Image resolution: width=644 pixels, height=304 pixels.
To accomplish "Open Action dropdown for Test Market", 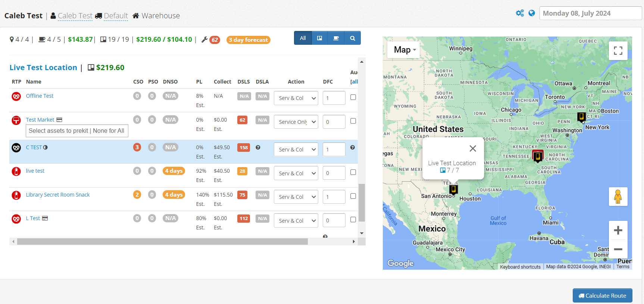I will 296,122.
